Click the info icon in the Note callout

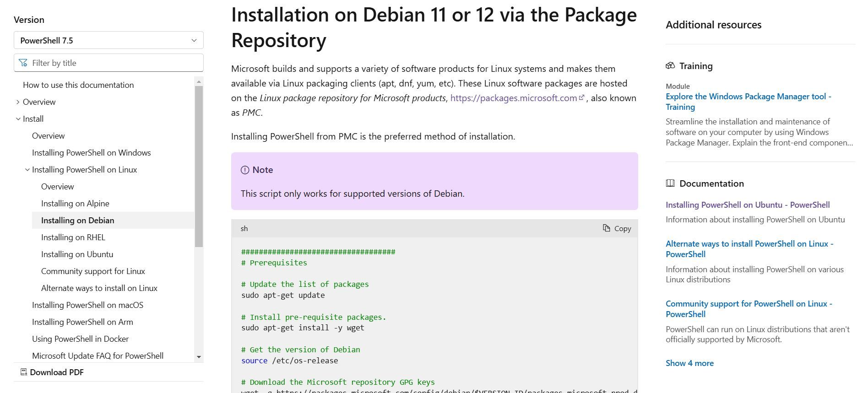[244, 169]
